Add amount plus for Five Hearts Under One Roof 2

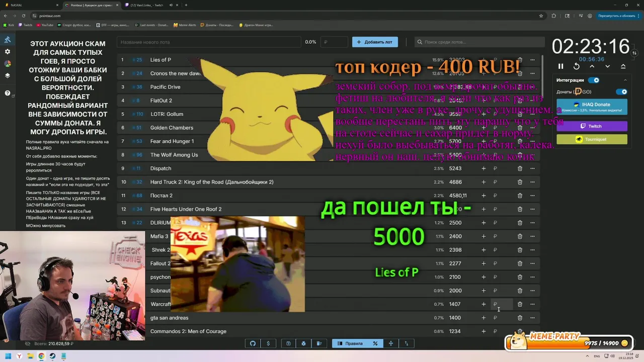(x=484, y=209)
